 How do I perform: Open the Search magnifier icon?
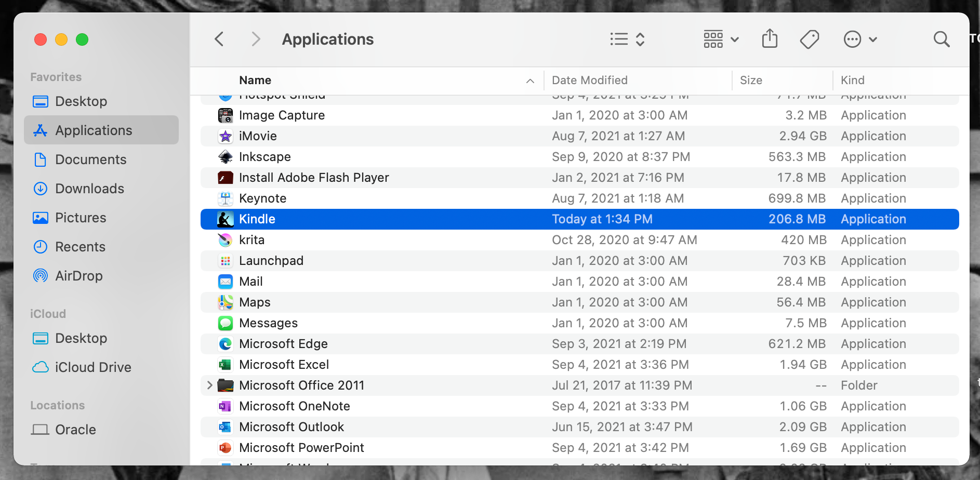point(941,39)
